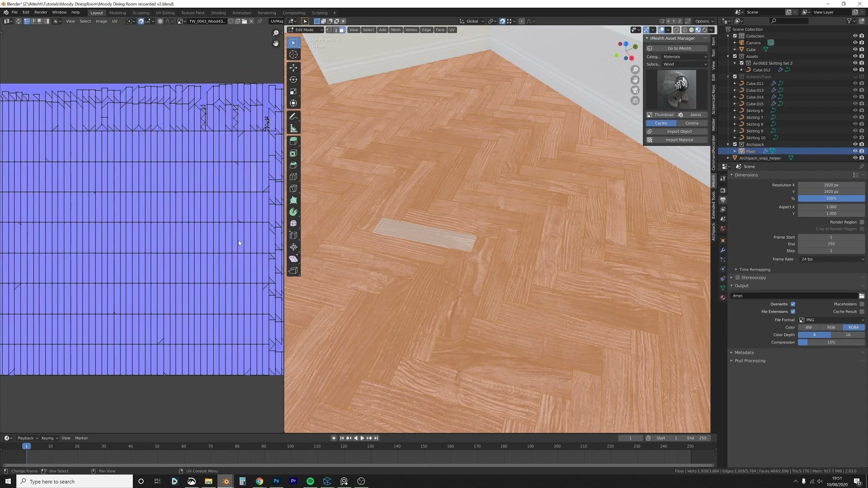Open the Vertex menu in the 3D viewport
The width and height of the screenshot is (868, 488).
[411, 30]
